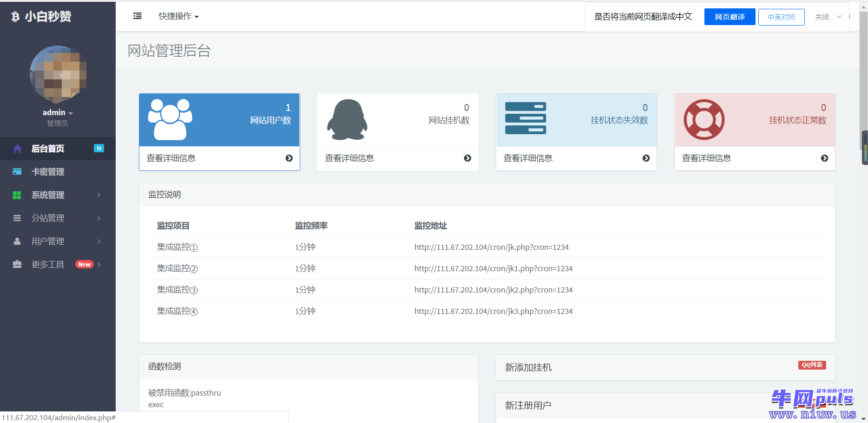Click the page vertical scrollbar thumb
Image resolution: width=868 pixels, height=423 pixels.
coord(863,81)
